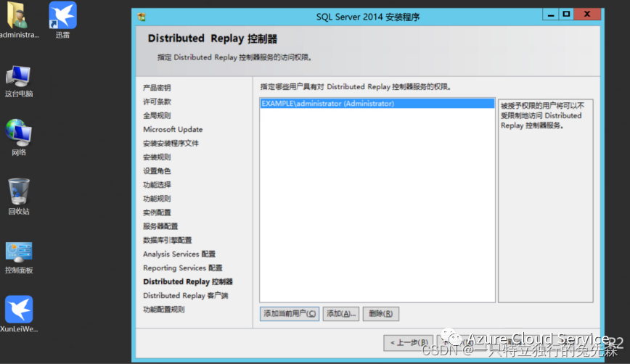Select 许可条款 step in the sidebar
This screenshot has height=364, width=630.
pyautogui.click(x=157, y=102)
